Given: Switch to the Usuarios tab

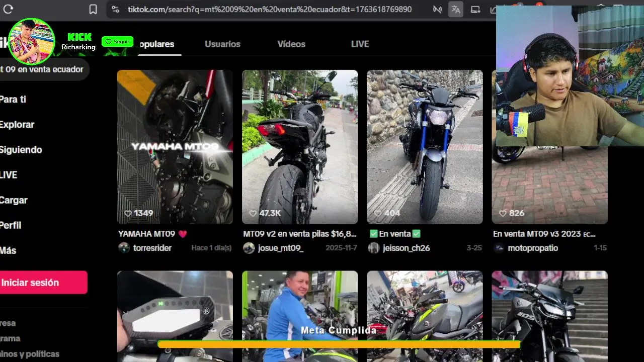Looking at the screenshot, I should pos(222,44).
